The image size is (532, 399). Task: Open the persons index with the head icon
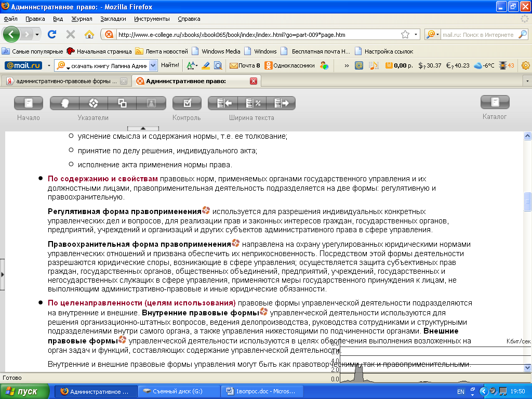(x=64, y=103)
